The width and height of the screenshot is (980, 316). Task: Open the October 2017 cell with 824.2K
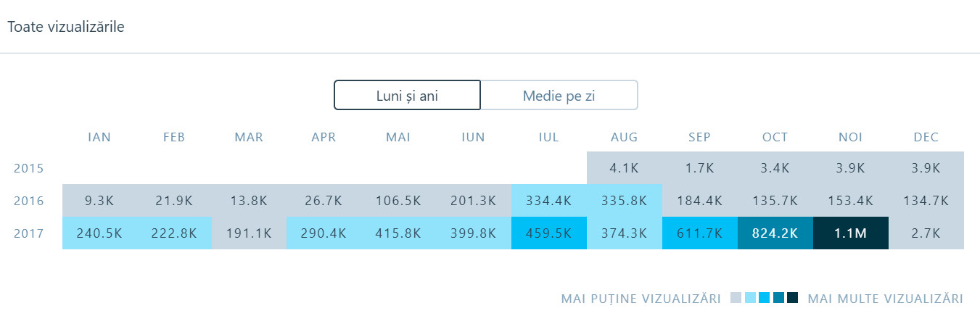pos(775,233)
